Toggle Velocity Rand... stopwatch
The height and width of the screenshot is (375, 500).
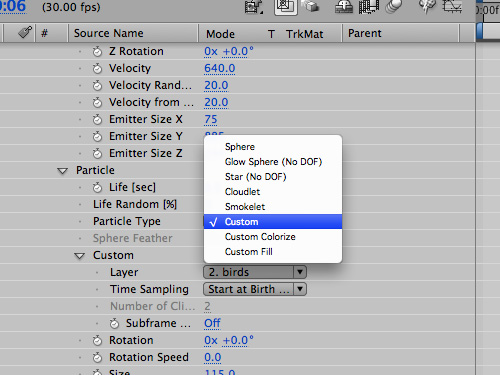click(97, 86)
